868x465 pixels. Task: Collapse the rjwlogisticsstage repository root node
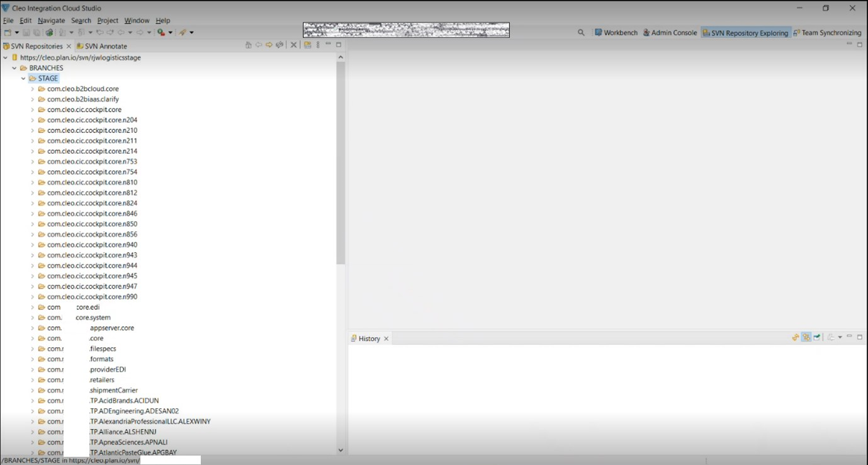6,57
